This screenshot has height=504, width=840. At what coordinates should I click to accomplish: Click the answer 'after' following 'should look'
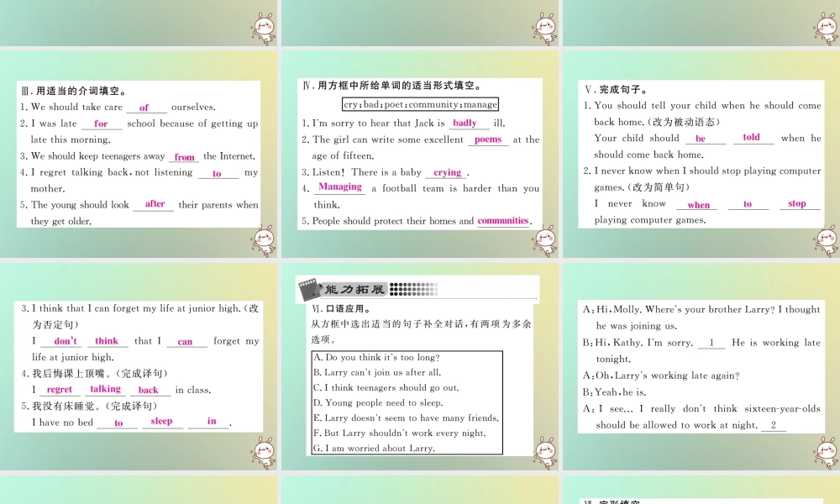[x=155, y=204]
